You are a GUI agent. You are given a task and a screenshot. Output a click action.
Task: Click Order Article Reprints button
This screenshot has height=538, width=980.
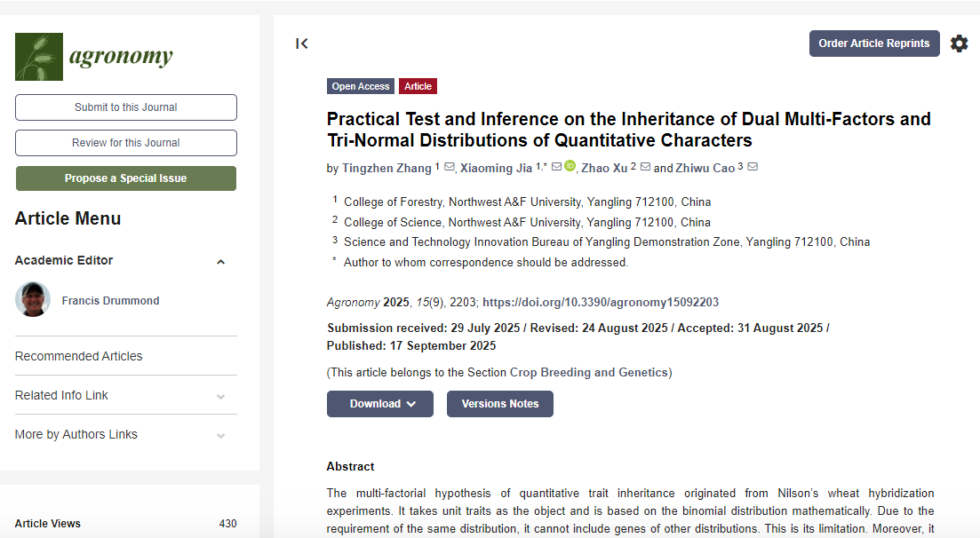coord(873,44)
